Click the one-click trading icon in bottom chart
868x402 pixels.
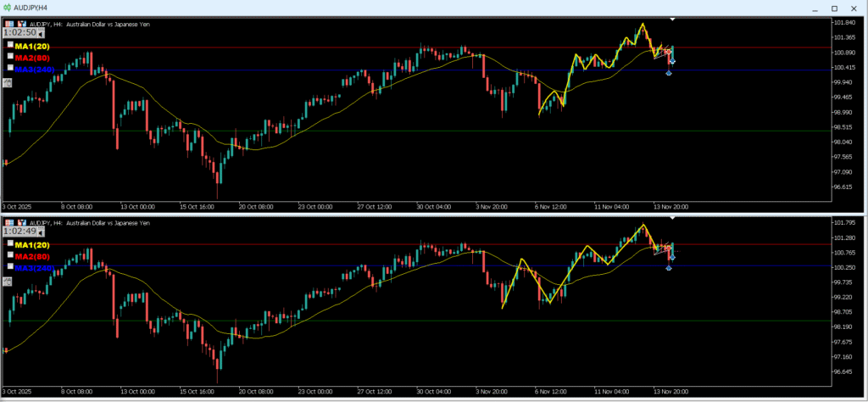(8, 222)
